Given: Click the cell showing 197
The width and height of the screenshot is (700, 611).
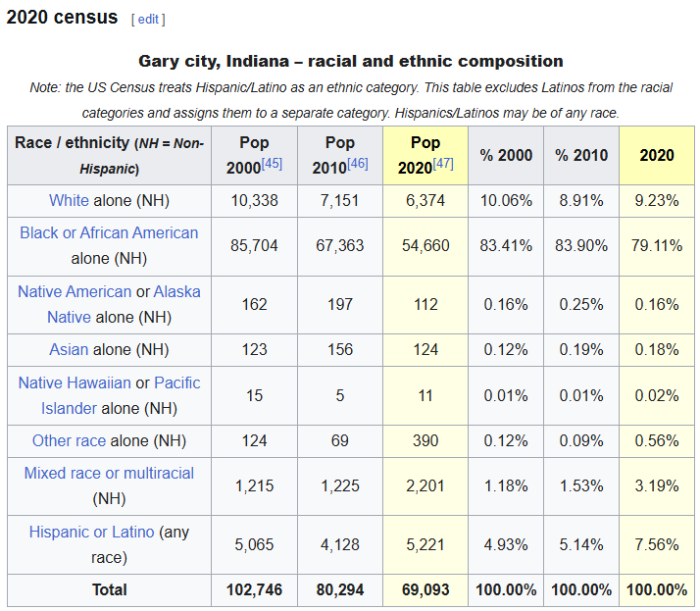Looking at the screenshot, I should coord(340,305).
